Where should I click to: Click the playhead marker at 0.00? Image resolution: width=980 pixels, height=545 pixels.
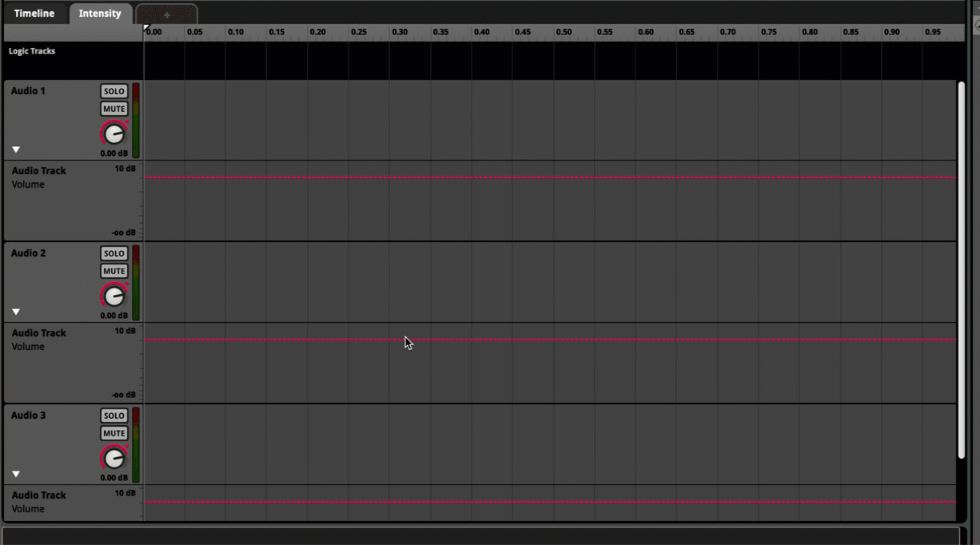[146, 29]
